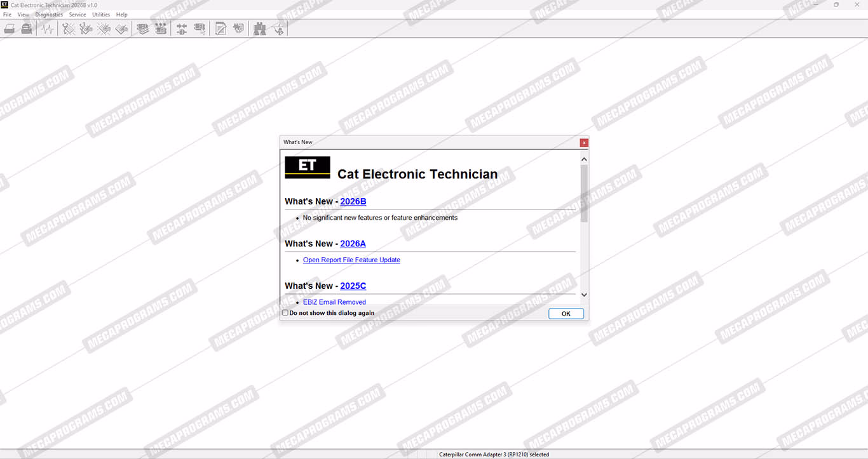The width and height of the screenshot is (868, 459).
Task: Click the leftmost printer icon in the toolbar
Action: 10,29
